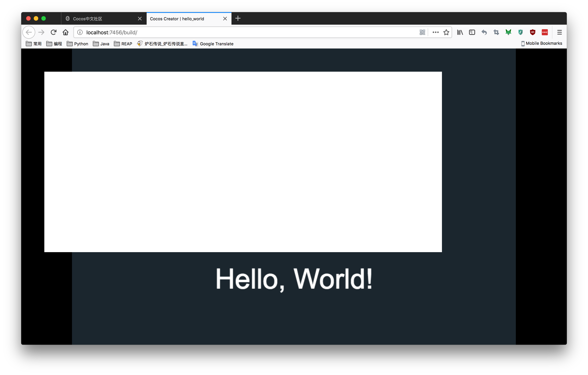
Task: Click the QR code icon in address bar
Action: [x=422, y=32]
